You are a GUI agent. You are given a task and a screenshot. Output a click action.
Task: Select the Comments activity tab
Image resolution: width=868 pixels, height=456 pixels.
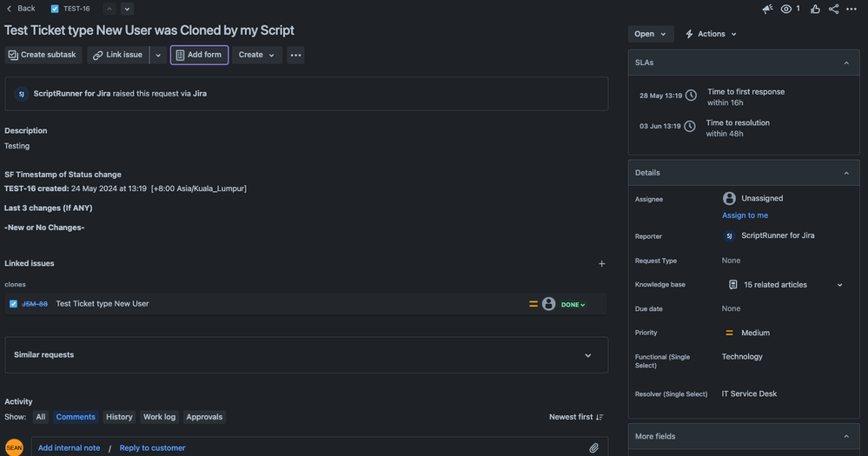point(76,417)
